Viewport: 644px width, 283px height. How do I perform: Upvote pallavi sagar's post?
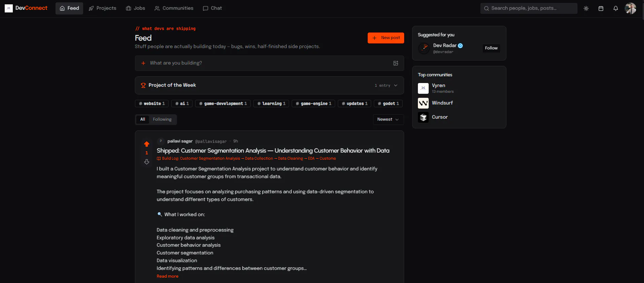coord(147,144)
